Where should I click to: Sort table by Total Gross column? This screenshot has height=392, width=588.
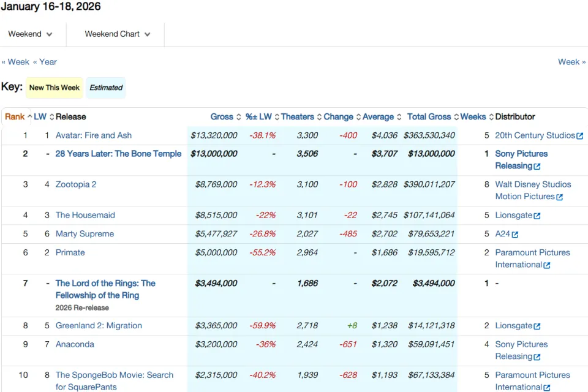[x=433, y=116]
